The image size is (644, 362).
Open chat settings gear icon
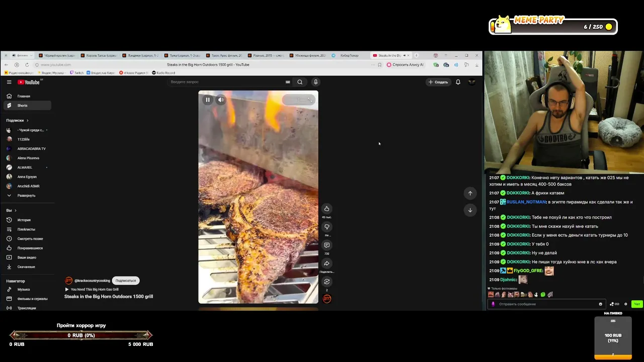626,304
